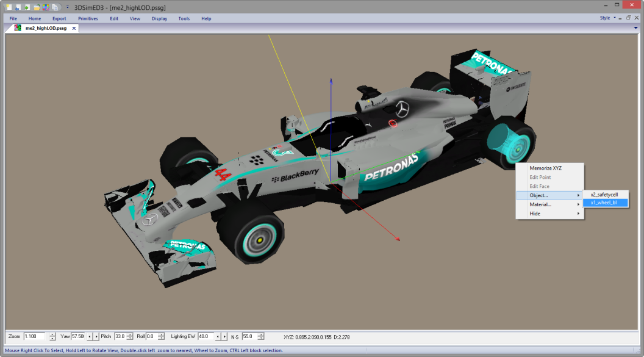Viewport: 644px width, 357px height.
Task: Open the tab list dropdown arrow at right
Action: pyautogui.click(x=636, y=28)
